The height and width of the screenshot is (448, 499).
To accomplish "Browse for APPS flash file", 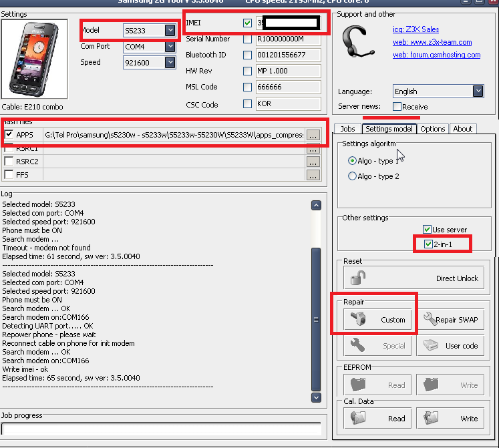I will point(313,136).
